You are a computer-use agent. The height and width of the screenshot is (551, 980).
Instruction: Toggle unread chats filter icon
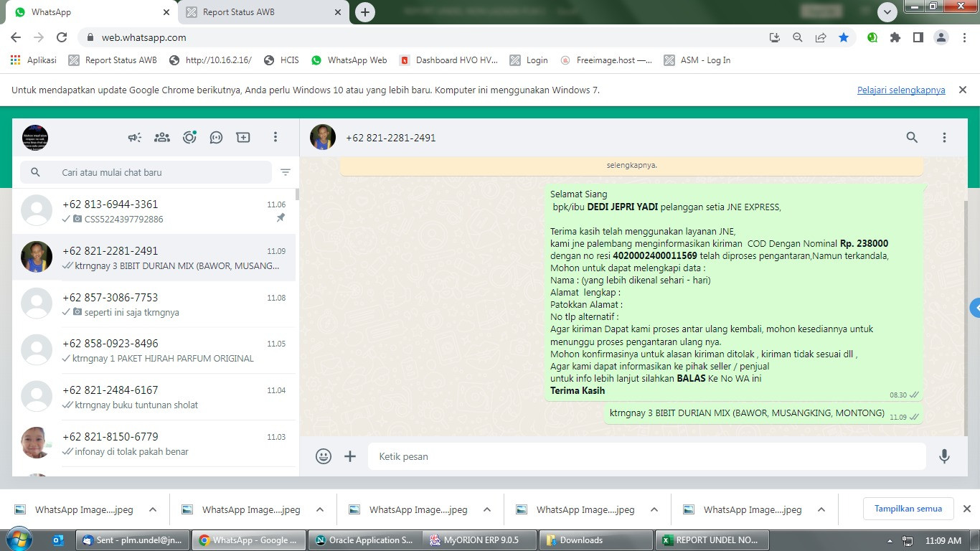(x=286, y=172)
